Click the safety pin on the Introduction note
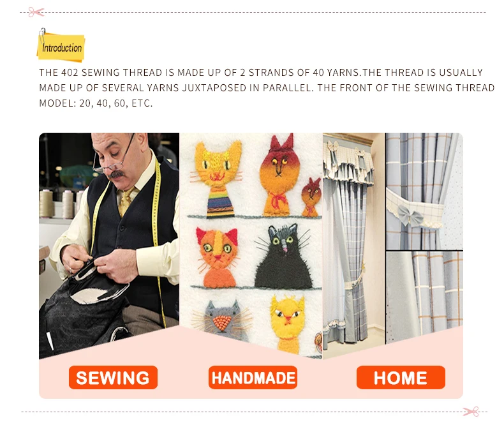504x425 pixels. click(x=42, y=35)
